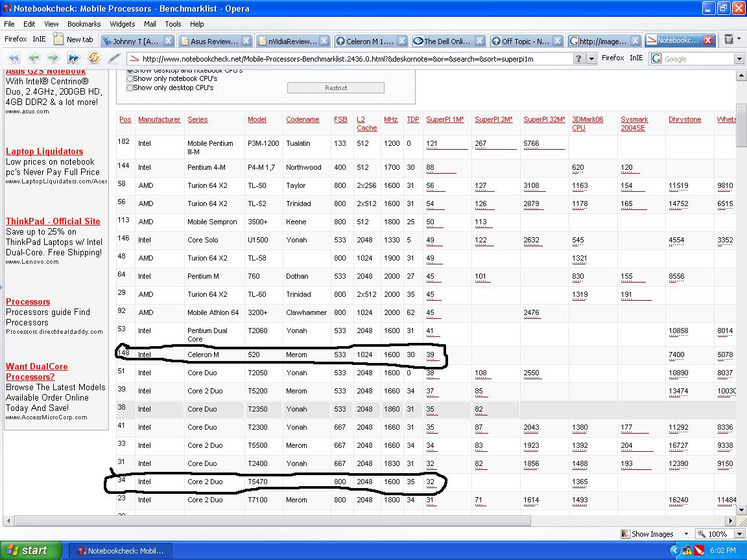Open the Show Images mode dropdown arrow
The image size is (747, 560).
tap(686, 534)
